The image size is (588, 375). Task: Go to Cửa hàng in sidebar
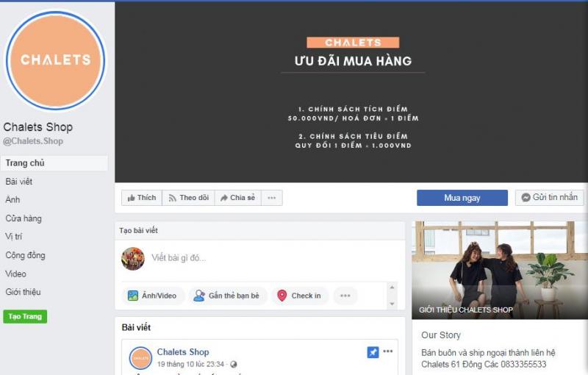click(x=24, y=218)
